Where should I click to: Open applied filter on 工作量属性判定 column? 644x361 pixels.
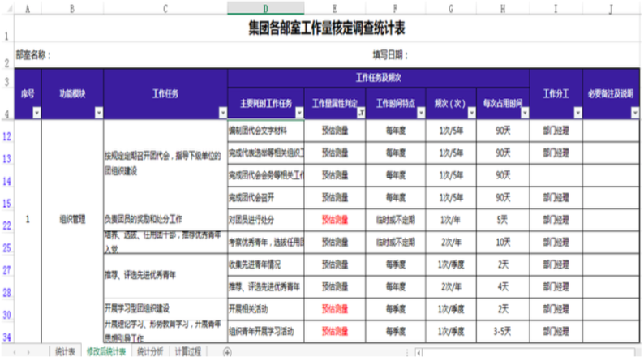[360, 114]
